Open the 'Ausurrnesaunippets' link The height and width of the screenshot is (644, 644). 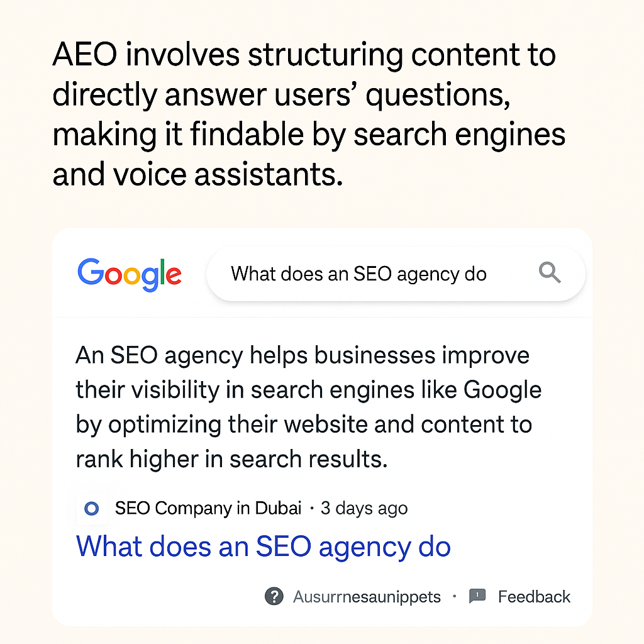pyautogui.click(x=367, y=597)
